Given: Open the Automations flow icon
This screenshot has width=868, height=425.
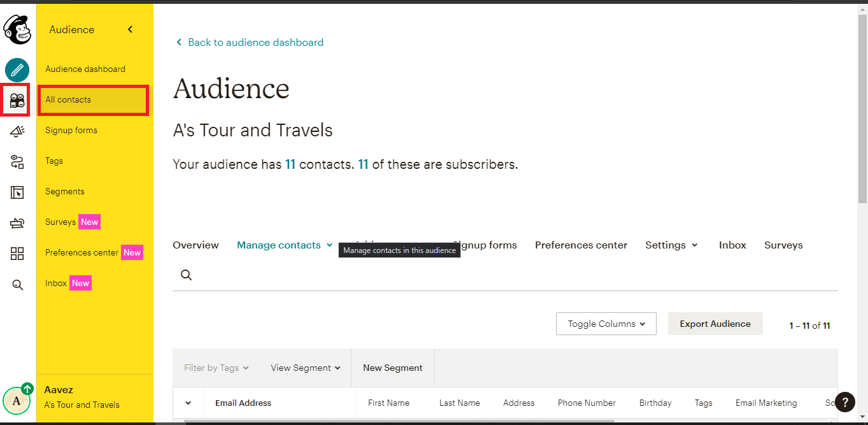Looking at the screenshot, I should 17,162.
